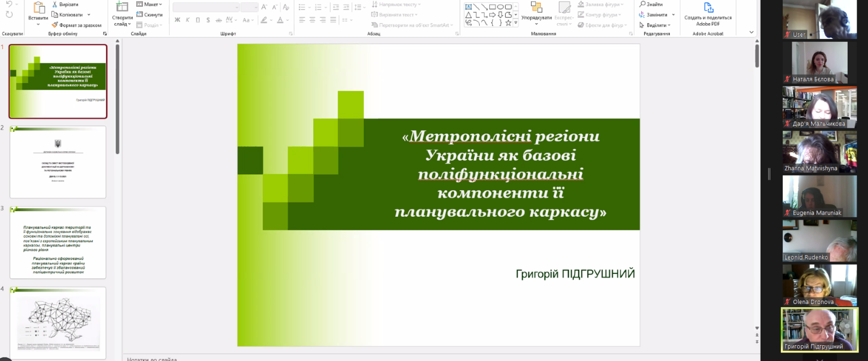Toggle bold formatting (Ж)
The height and width of the screenshot is (361, 868).
pos(177,20)
